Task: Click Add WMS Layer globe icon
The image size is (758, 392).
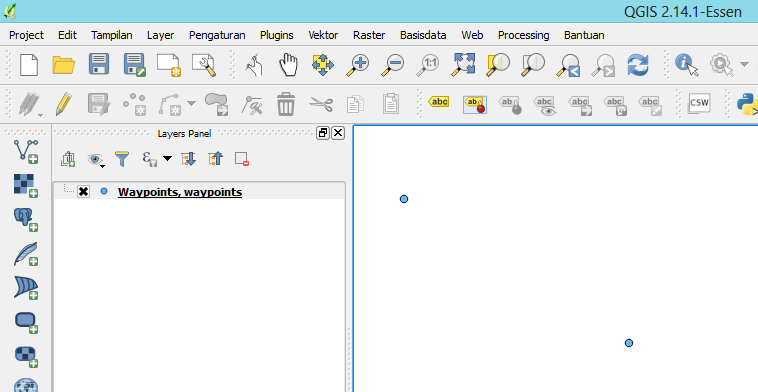Action: pyautogui.click(x=26, y=385)
